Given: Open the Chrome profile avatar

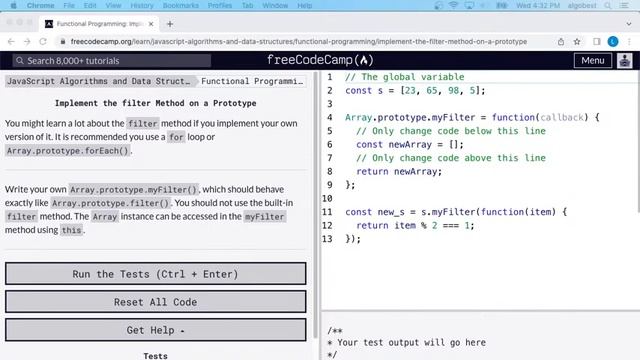Looking at the screenshot, I should [613, 42].
